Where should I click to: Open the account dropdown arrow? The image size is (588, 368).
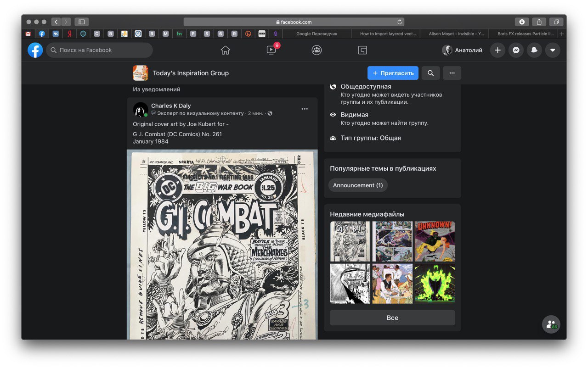553,50
